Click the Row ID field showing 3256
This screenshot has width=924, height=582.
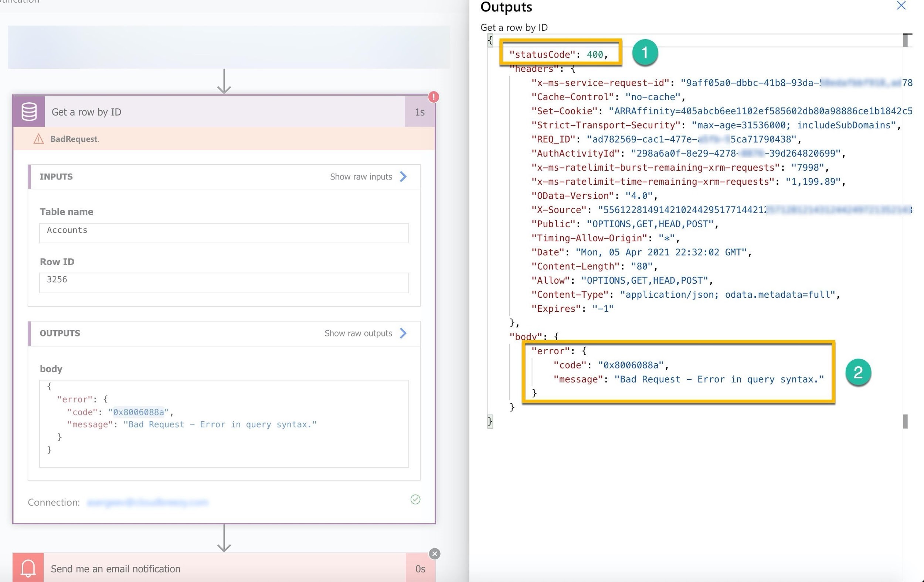224,283
